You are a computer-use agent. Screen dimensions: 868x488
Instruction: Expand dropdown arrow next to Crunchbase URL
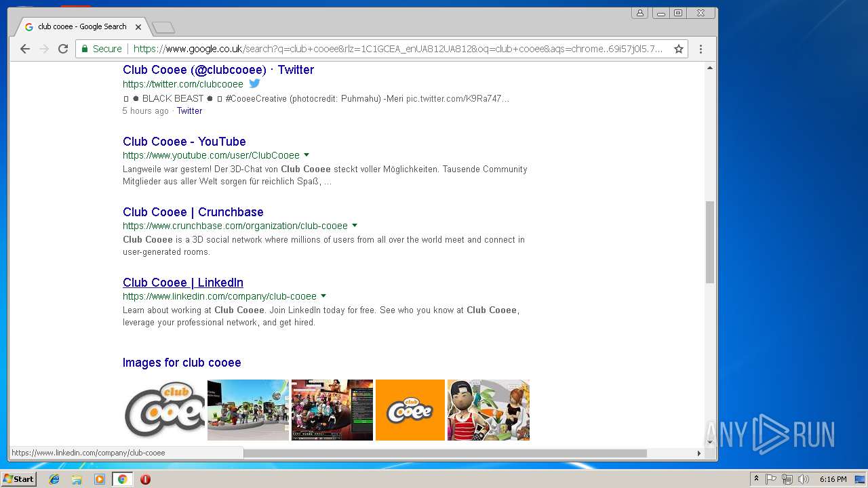click(355, 226)
